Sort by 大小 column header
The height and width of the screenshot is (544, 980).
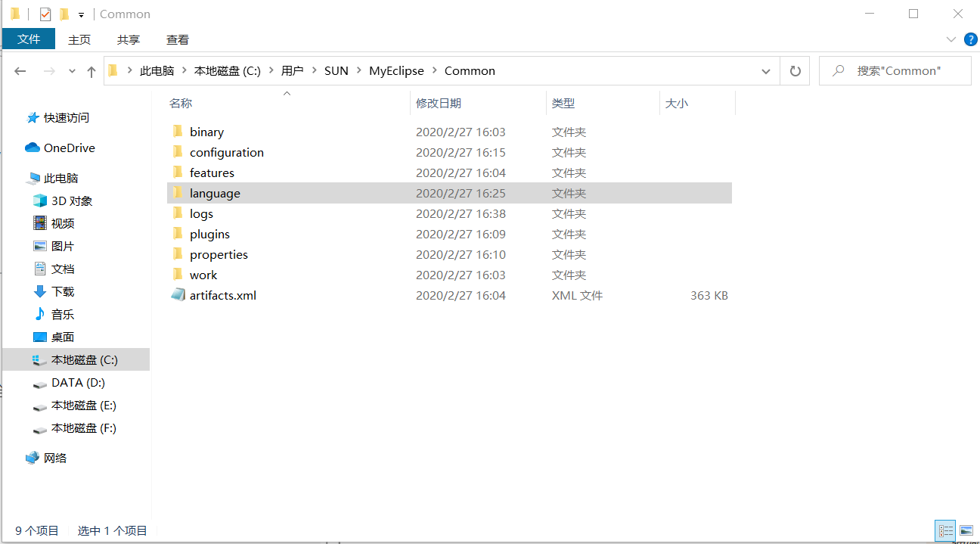[x=677, y=103]
